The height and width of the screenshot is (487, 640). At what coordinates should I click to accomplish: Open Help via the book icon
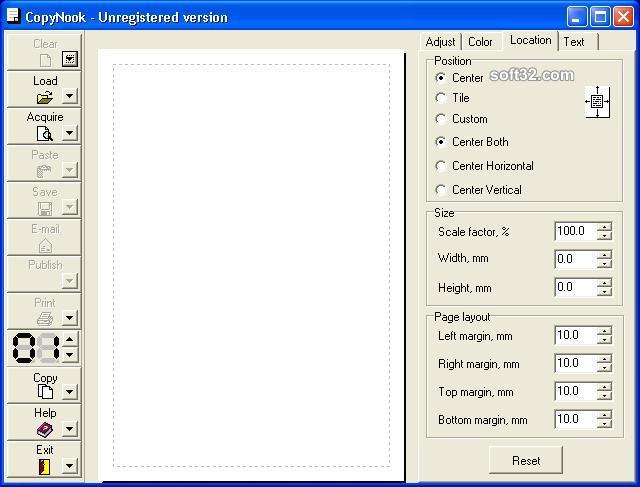coord(45,429)
